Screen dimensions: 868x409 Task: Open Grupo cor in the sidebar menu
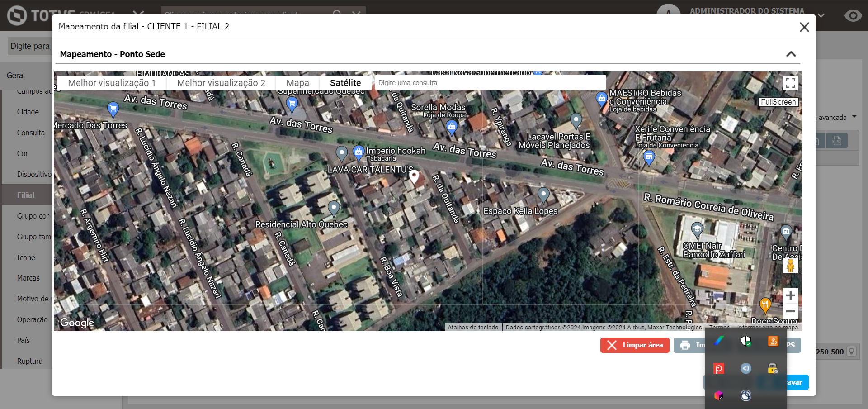tap(33, 216)
